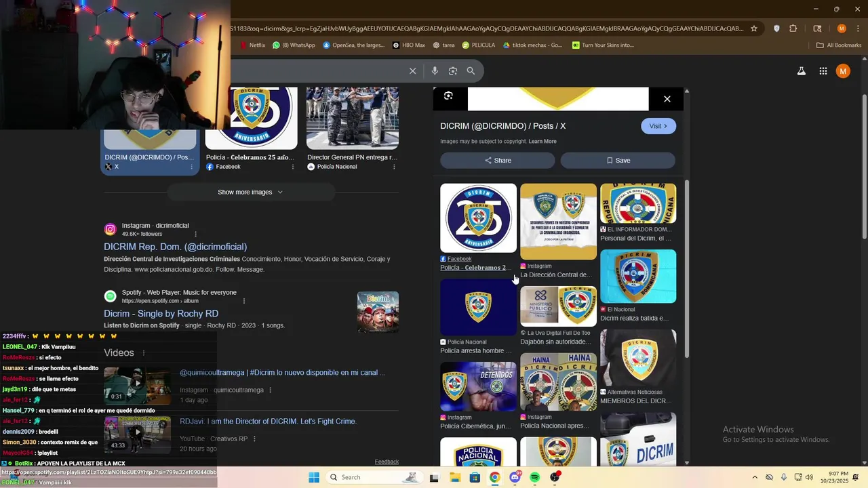Image resolution: width=868 pixels, height=488 pixels.
Task: Open Google Lens image search icon
Action: (x=453, y=70)
